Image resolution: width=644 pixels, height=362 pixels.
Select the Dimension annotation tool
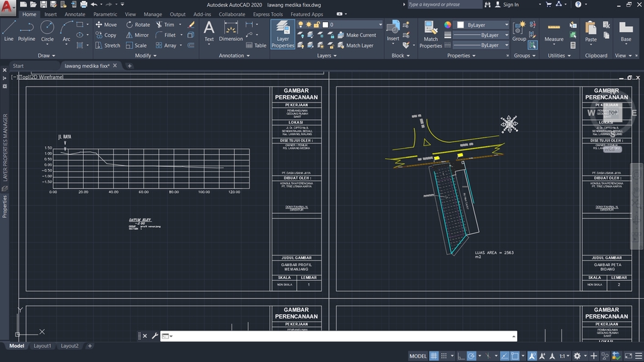point(231,32)
